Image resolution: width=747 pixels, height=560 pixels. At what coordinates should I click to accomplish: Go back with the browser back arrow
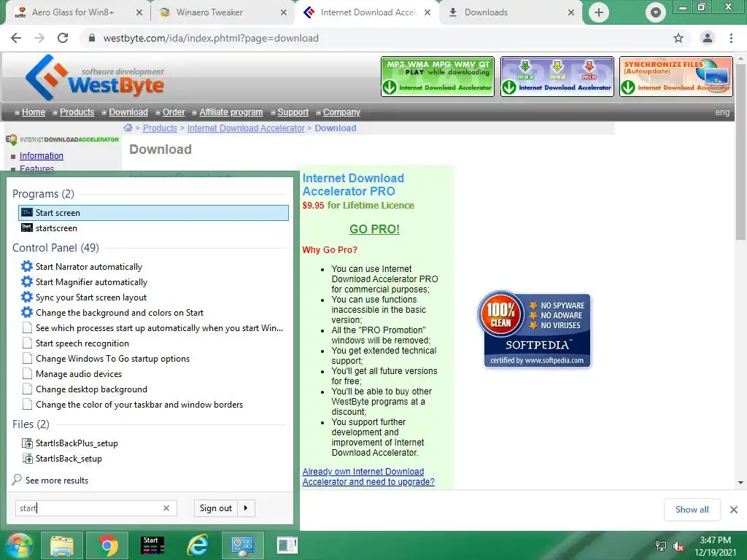(x=16, y=38)
